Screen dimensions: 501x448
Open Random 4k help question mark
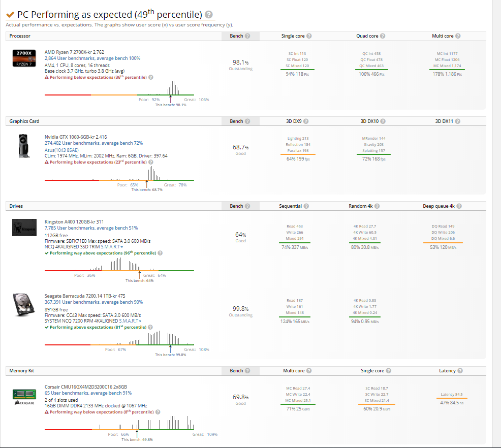coord(377,206)
